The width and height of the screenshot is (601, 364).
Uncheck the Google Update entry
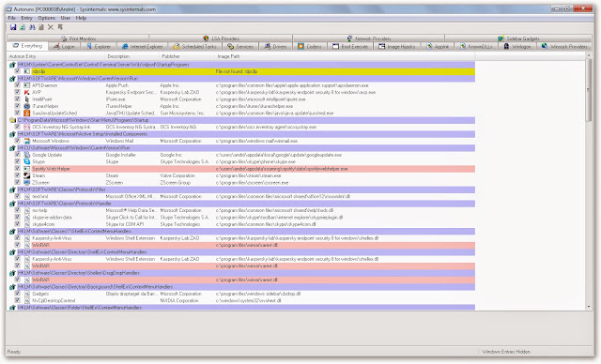pos(17,155)
